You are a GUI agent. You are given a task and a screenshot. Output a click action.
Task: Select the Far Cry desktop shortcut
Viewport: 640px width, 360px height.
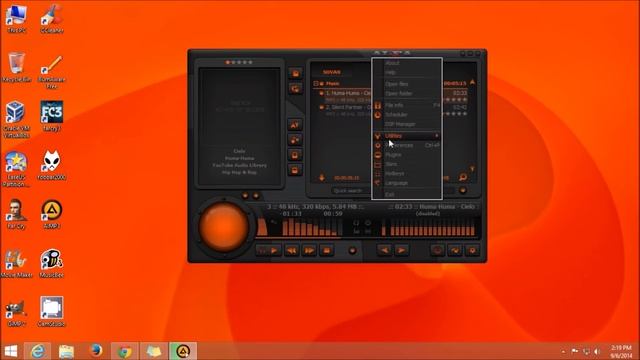16,214
